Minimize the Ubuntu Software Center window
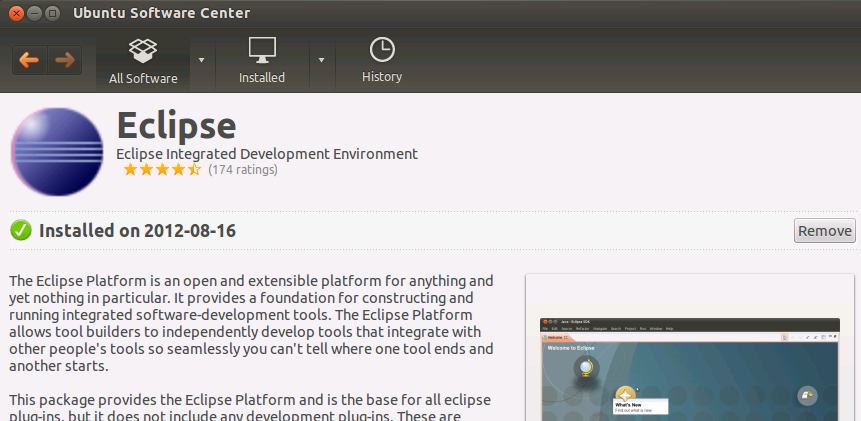The width and height of the screenshot is (861, 421). (x=34, y=13)
